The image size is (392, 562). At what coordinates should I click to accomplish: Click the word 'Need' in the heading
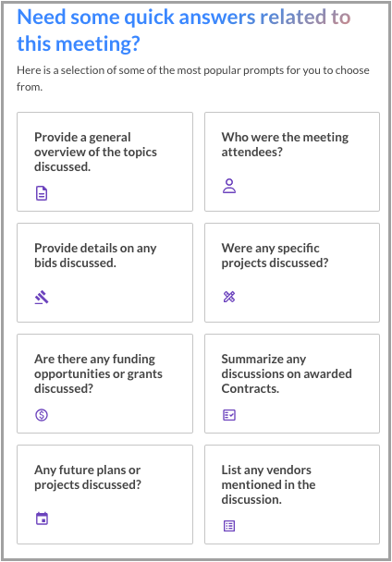click(41, 17)
